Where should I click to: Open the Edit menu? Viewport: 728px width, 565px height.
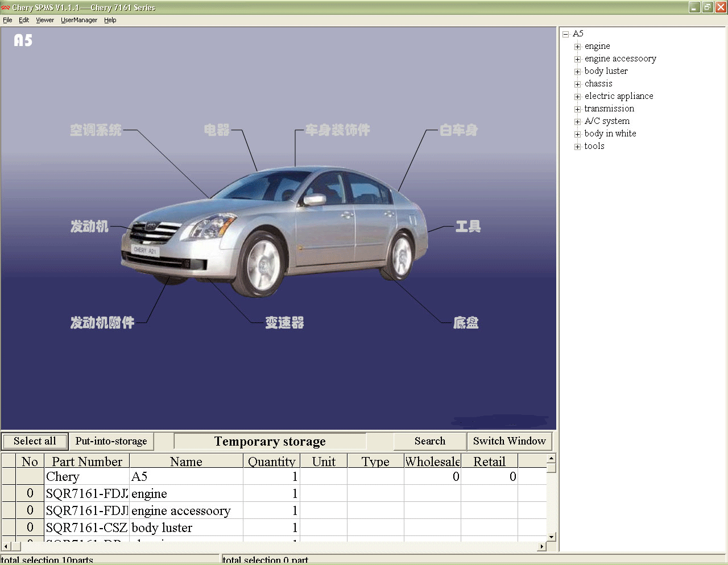(x=24, y=20)
